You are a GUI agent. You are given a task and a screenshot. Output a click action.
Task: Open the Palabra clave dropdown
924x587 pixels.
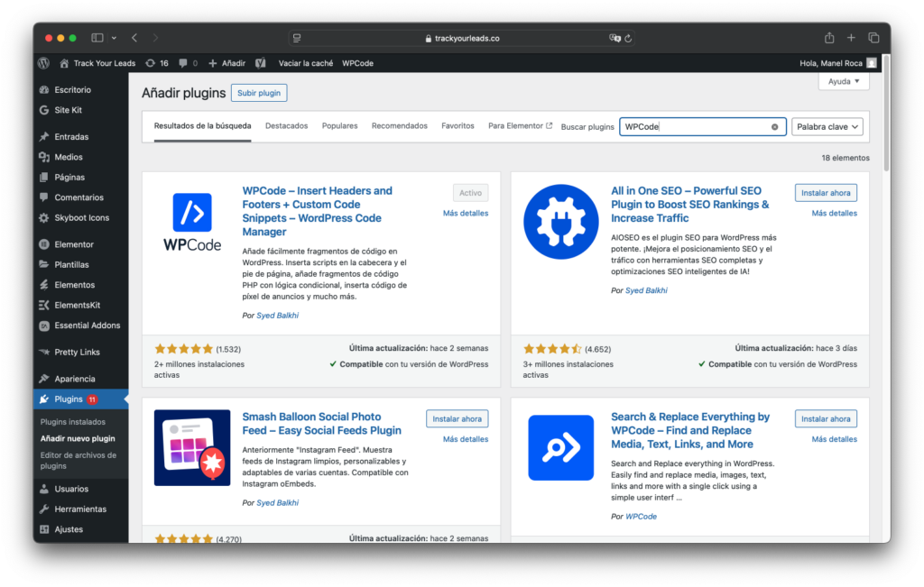(x=827, y=126)
